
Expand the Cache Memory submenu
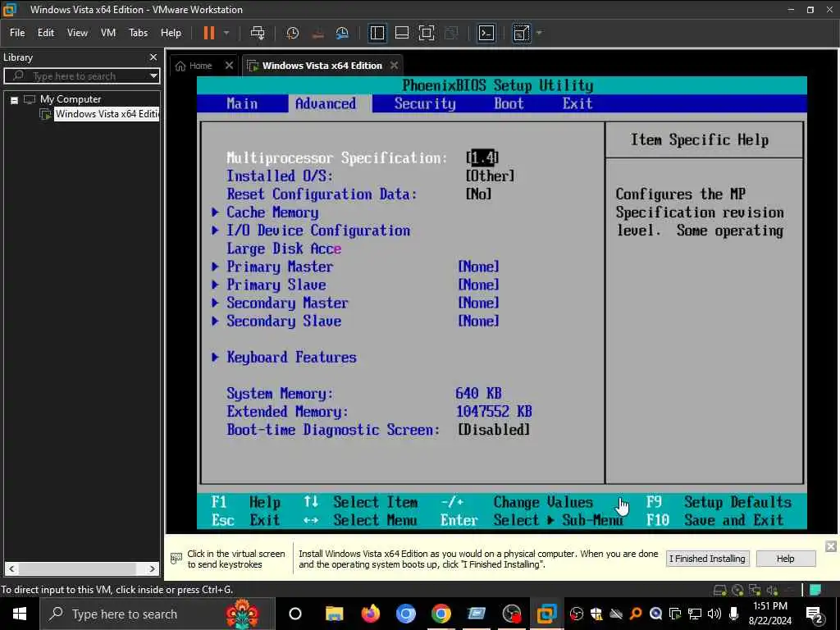tap(272, 212)
